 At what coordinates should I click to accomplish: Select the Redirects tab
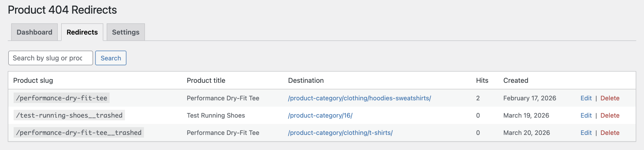pos(82,32)
